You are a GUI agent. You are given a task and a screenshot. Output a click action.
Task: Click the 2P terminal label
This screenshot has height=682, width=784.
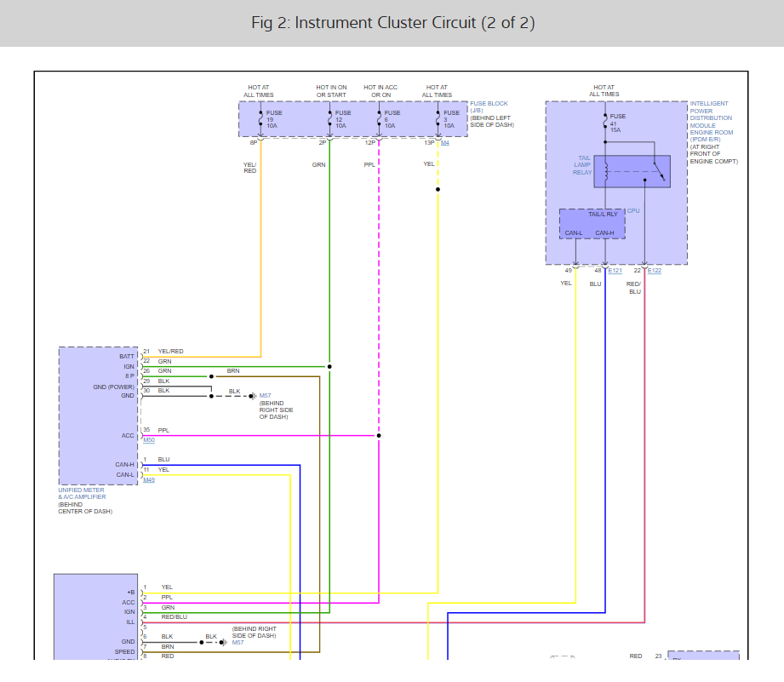(323, 143)
